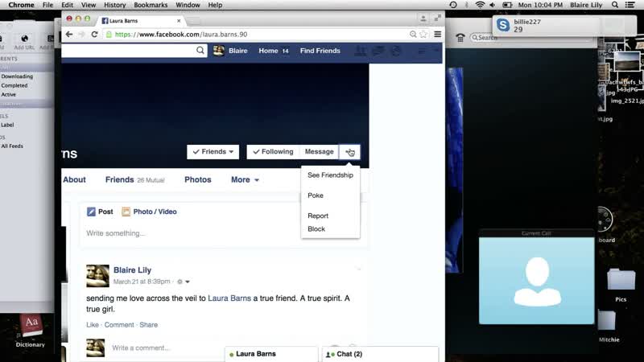Follow the Laura Barns link in post

tap(229, 298)
